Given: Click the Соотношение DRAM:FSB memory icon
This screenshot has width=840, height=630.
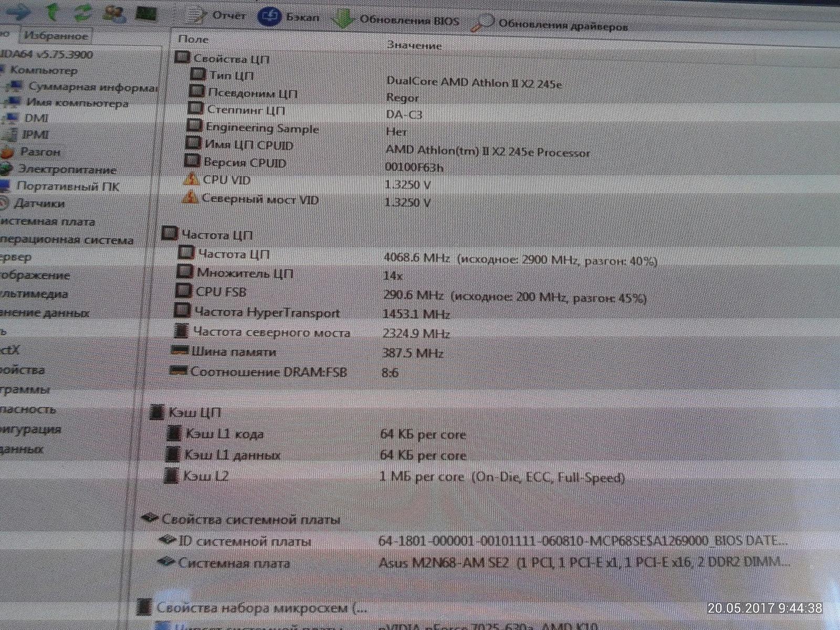Looking at the screenshot, I should (x=178, y=371).
